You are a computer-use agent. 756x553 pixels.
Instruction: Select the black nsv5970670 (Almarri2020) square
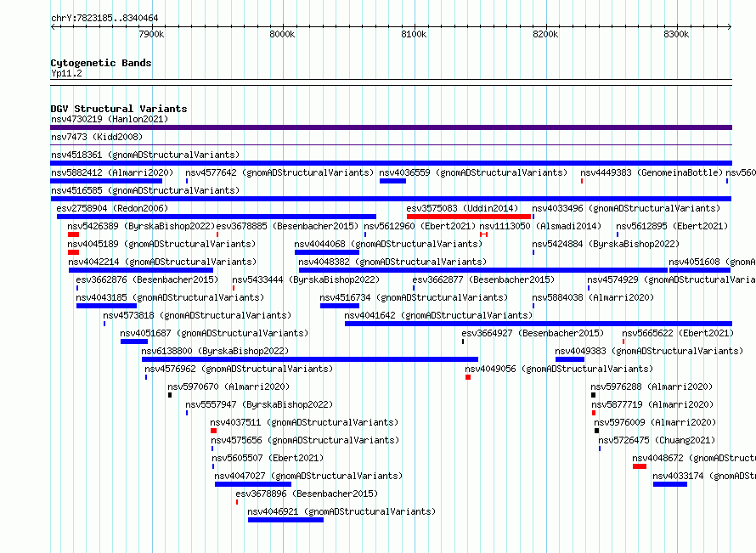170,395
